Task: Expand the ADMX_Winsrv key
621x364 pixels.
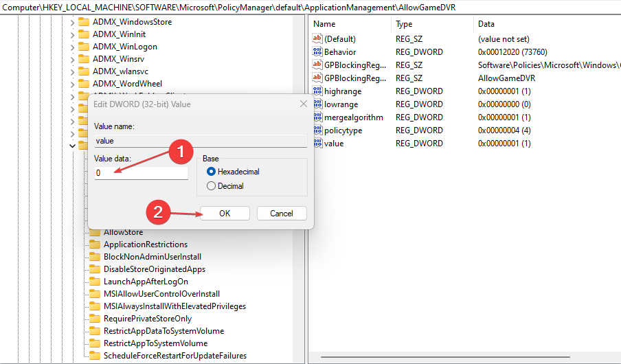Action: (72, 60)
